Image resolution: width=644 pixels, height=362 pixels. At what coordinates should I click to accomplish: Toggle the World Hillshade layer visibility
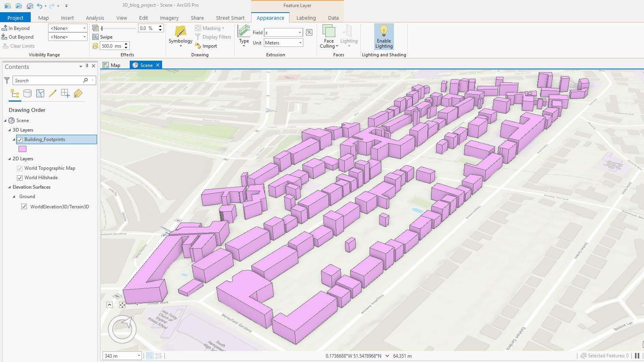(20, 178)
